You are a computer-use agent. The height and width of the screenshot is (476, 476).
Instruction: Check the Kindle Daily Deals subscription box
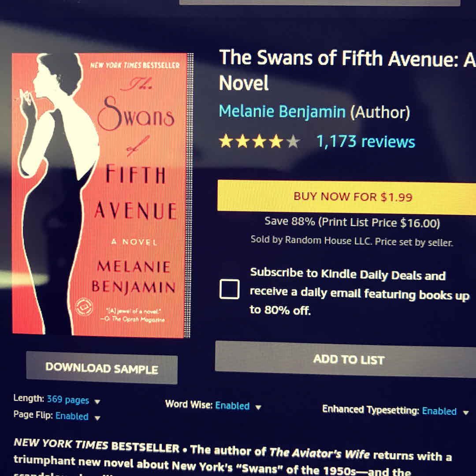229,289
